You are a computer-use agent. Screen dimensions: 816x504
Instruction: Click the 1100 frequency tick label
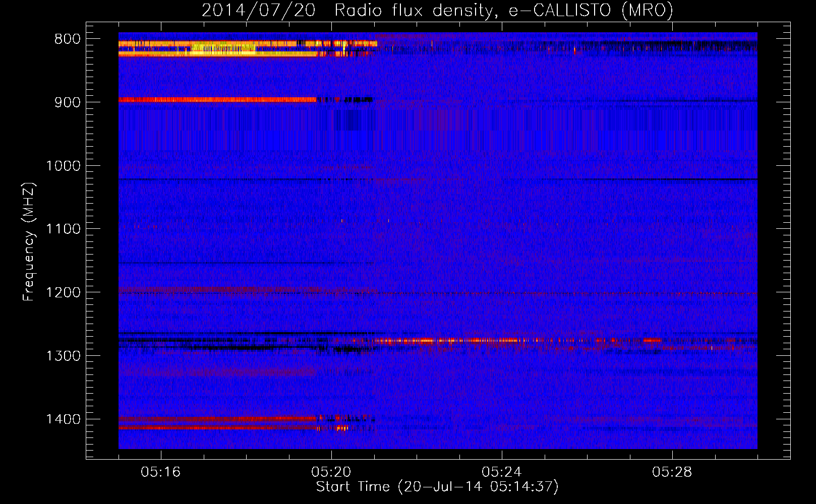click(x=63, y=229)
